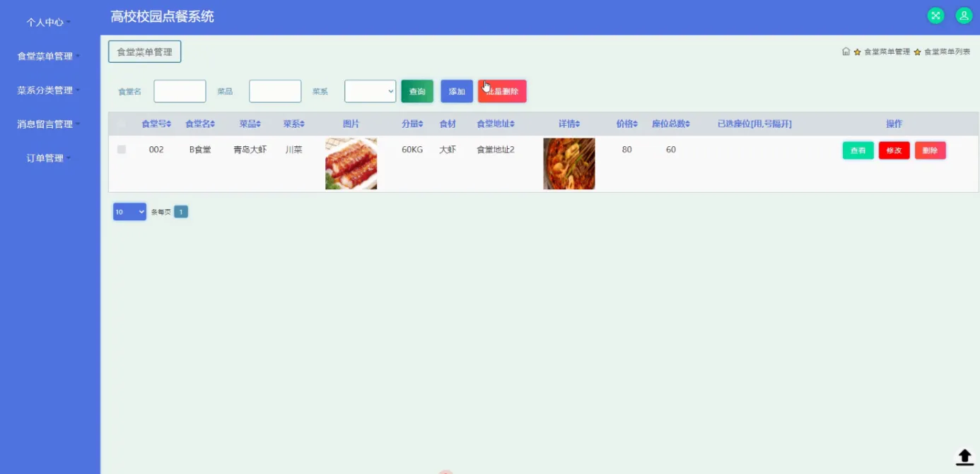Open the 菜系 dropdown in the search bar

(370, 90)
